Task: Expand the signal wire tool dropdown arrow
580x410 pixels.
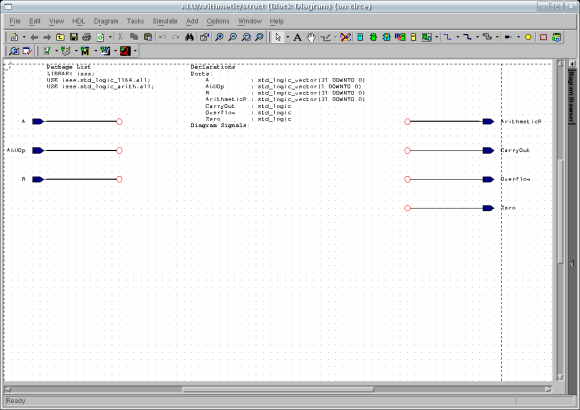Action: (x=458, y=37)
